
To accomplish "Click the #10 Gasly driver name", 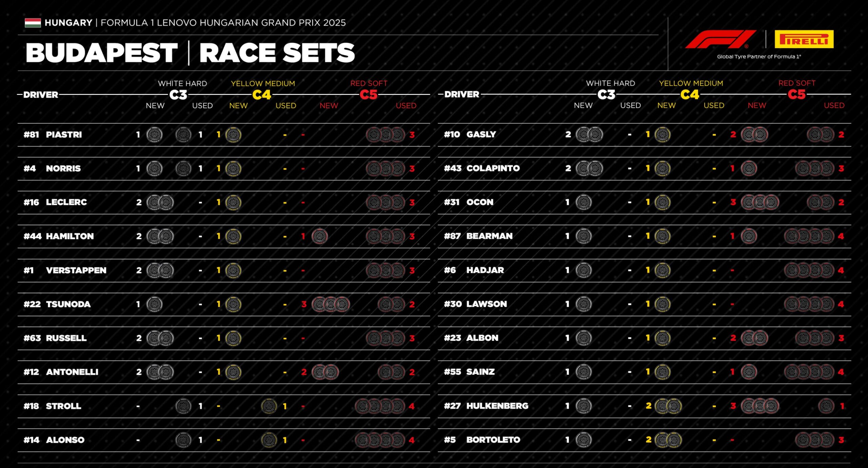I will pyautogui.click(x=470, y=134).
